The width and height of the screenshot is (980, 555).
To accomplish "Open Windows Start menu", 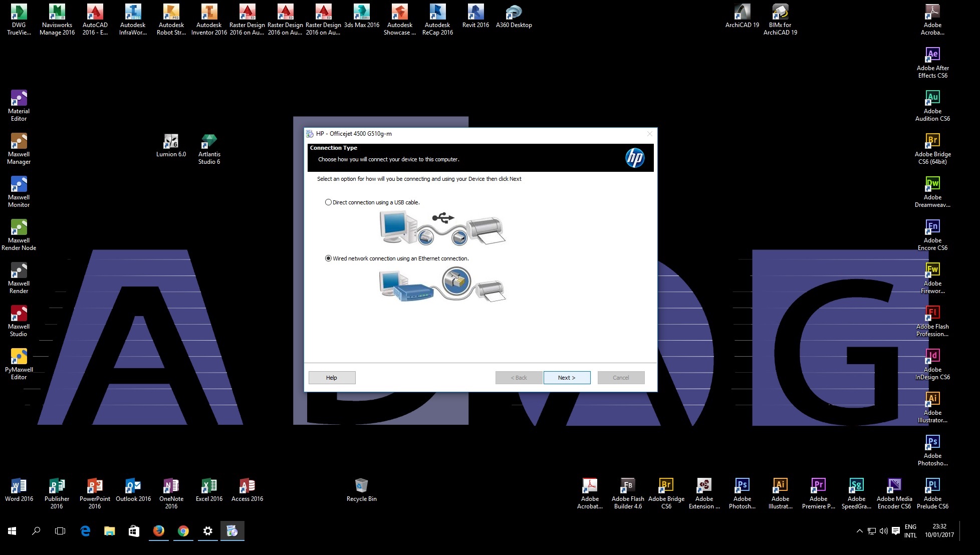I will [12, 531].
